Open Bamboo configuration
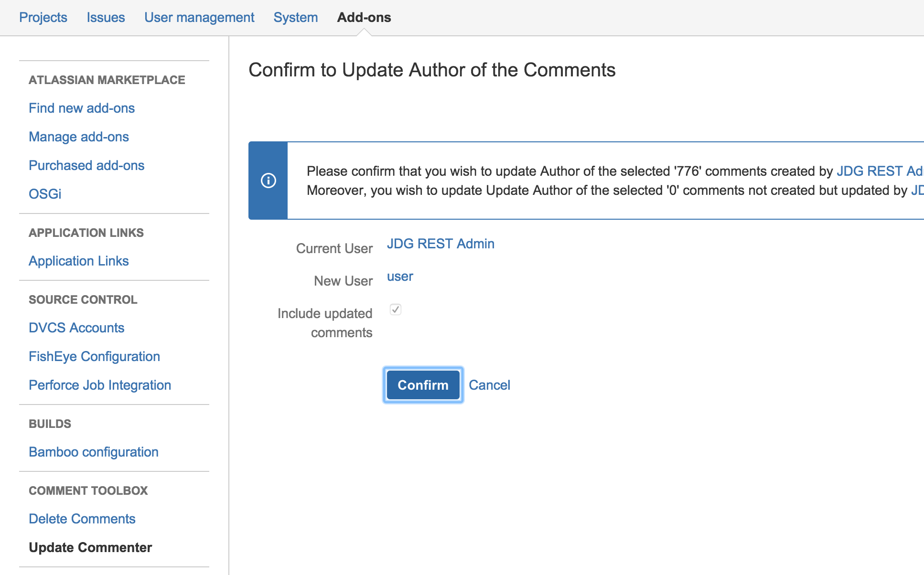The height and width of the screenshot is (575, 924). tap(94, 452)
